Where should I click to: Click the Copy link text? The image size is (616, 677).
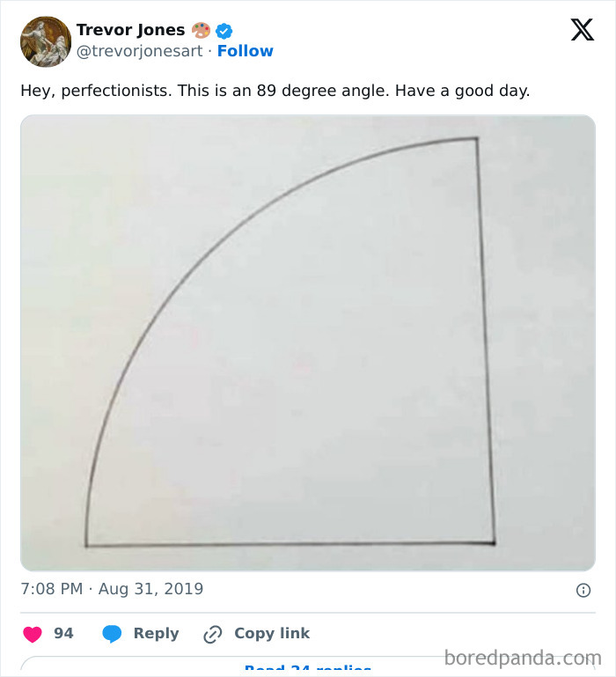pos(272,634)
